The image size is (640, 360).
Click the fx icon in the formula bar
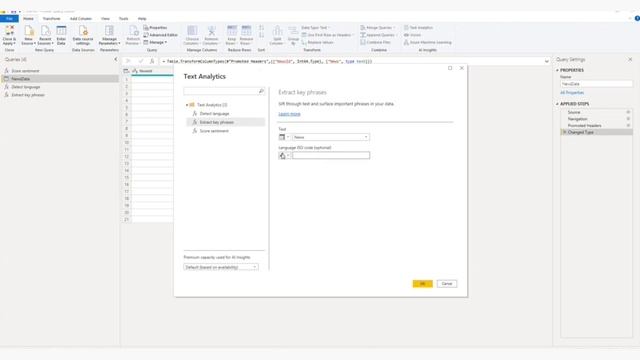[152, 61]
